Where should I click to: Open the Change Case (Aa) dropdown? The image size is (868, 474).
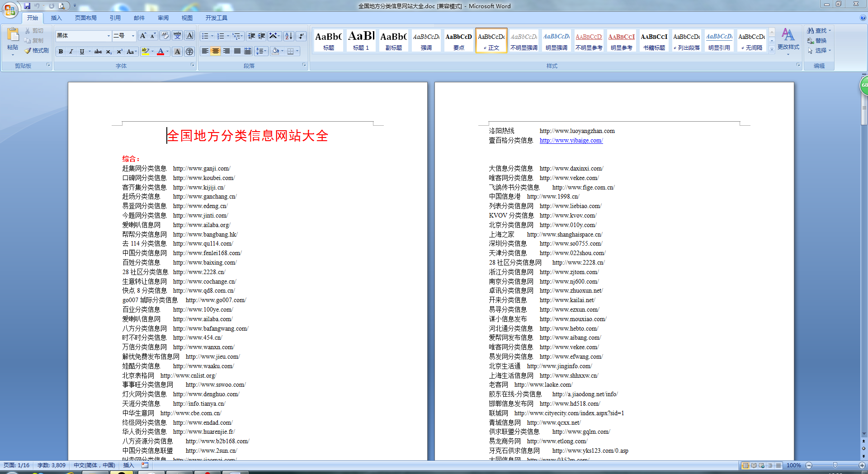click(x=131, y=52)
